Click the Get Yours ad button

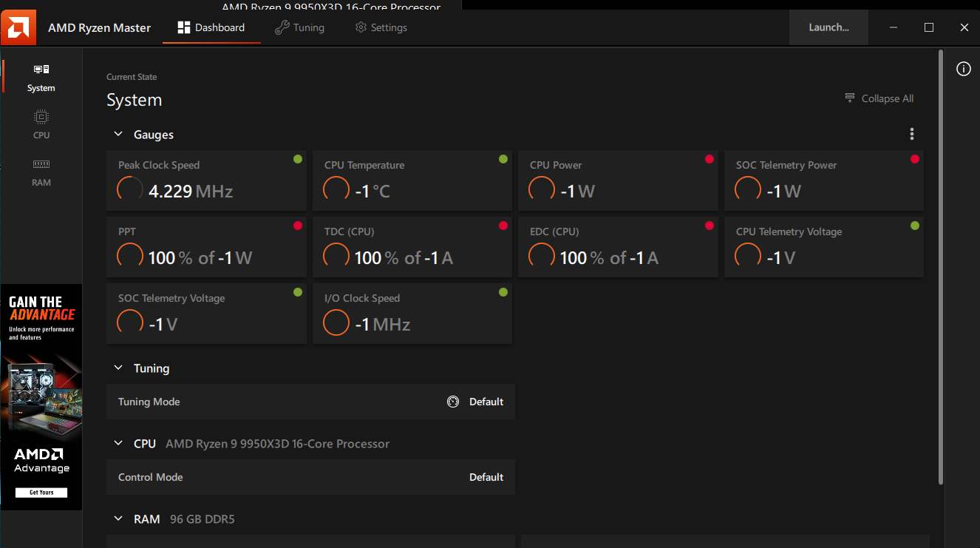coord(41,493)
